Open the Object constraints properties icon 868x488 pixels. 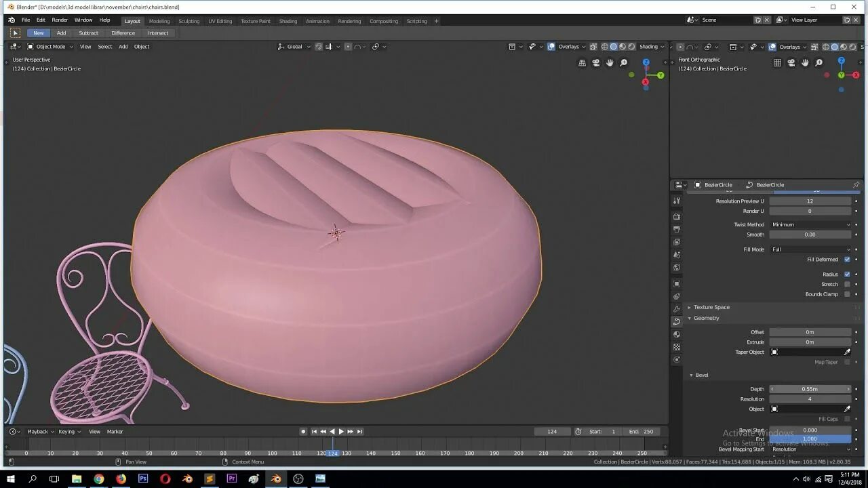(676, 295)
